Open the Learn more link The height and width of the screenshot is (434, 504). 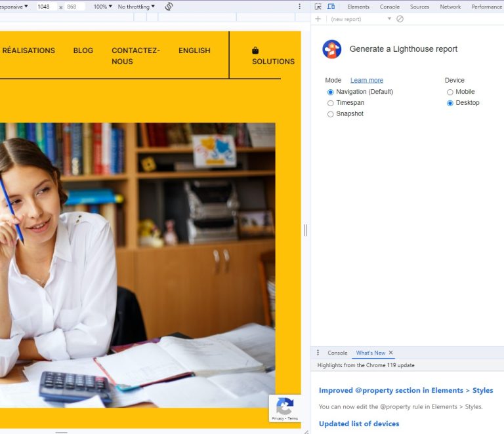tap(367, 80)
